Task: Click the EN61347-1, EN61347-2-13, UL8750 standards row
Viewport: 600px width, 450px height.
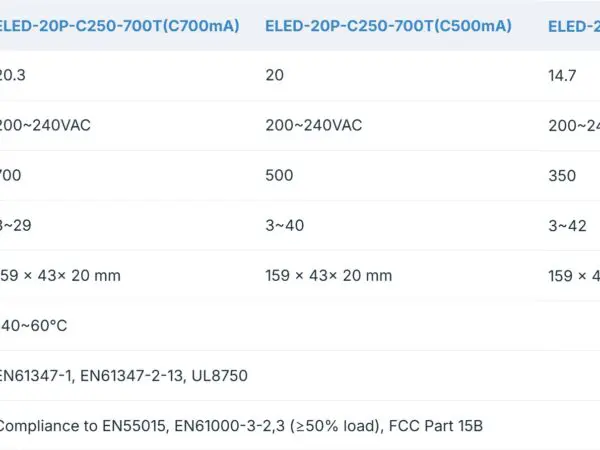Action: coord(123,375)
